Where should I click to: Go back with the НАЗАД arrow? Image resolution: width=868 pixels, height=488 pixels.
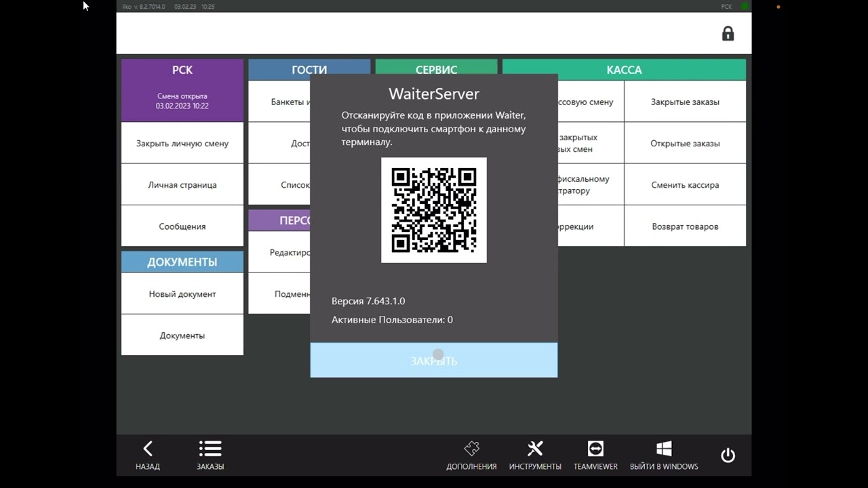(x=147, y=455)
